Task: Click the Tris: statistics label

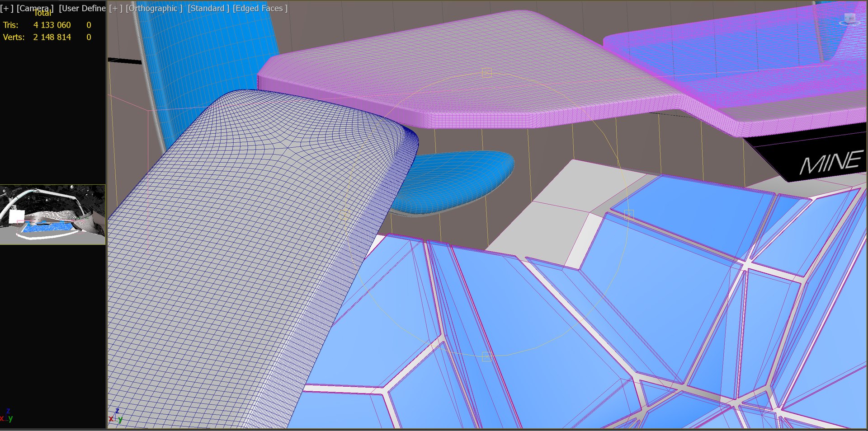Action: pyautogui.click(x=10, y=25)
